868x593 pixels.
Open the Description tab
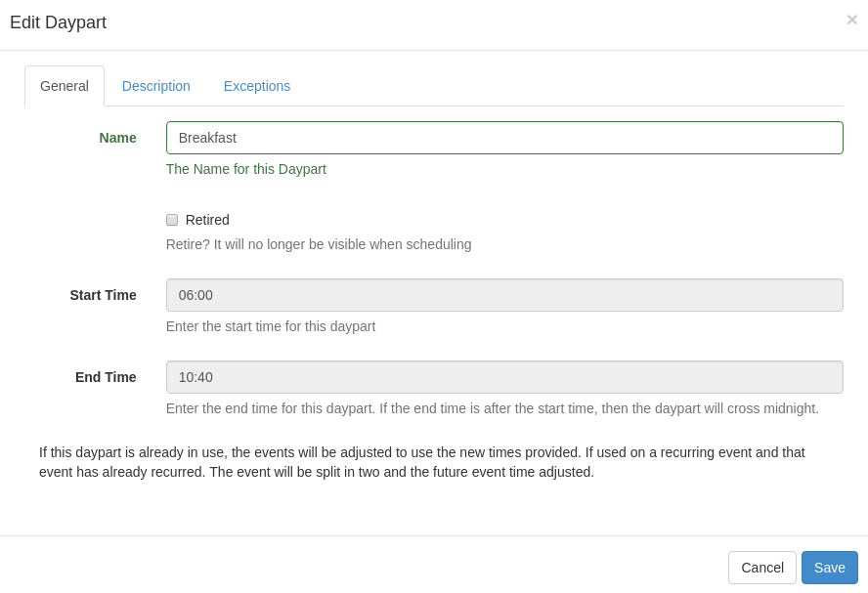coord(156,86)
